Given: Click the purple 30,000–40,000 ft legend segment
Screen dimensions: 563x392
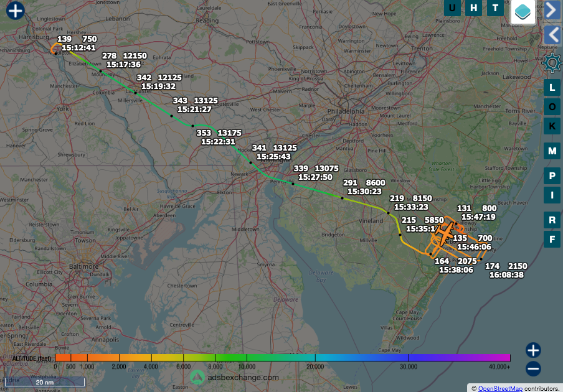Looking at the screenshot, I should [459, 358].
